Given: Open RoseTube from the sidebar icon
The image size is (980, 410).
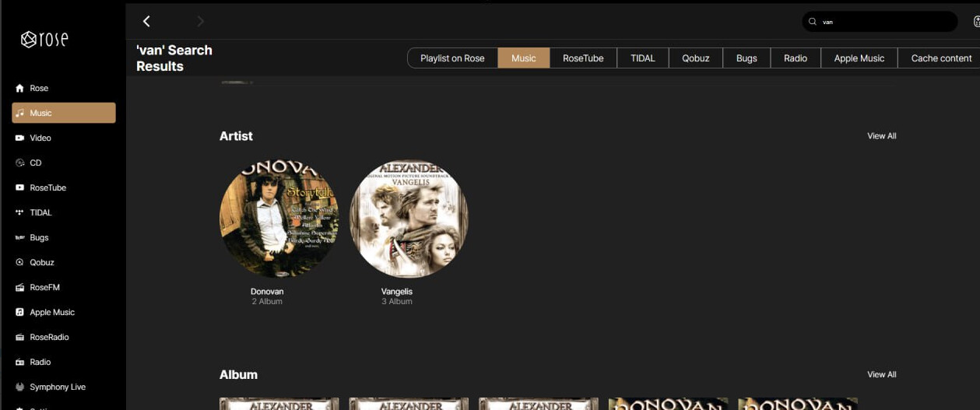Looking at the screenshot, I should point(20,188).
